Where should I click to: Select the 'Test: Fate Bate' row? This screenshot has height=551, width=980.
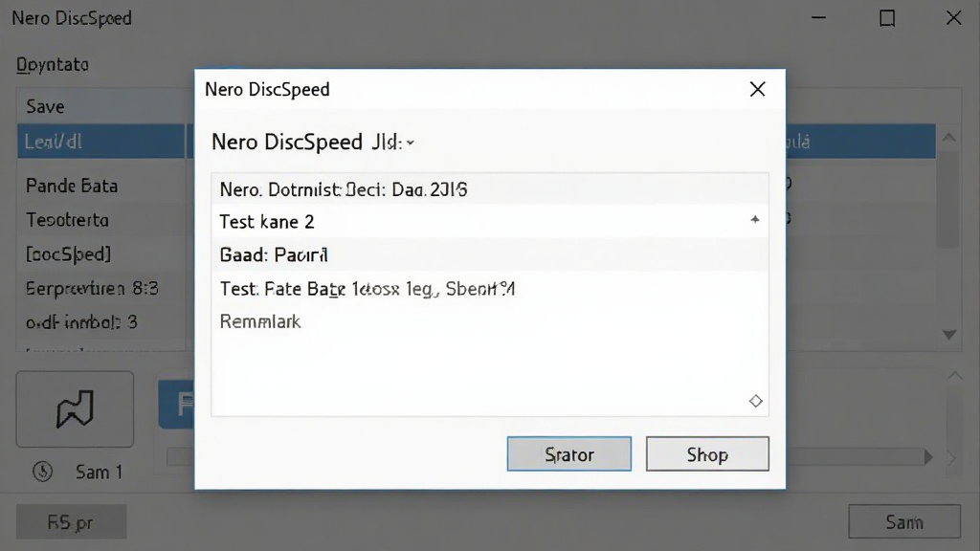coord(489,289)
